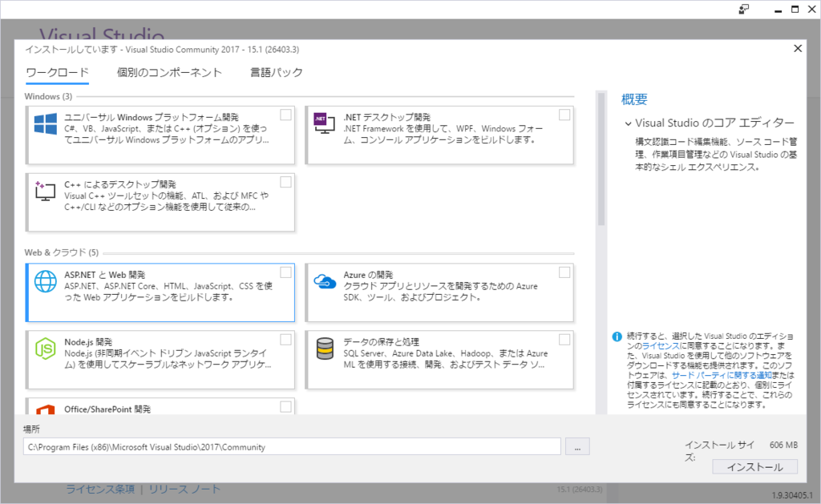Check the ユニバーサル Windows プラットフォーム開発 checkbox
821x504 pixels.
point(285,115)
